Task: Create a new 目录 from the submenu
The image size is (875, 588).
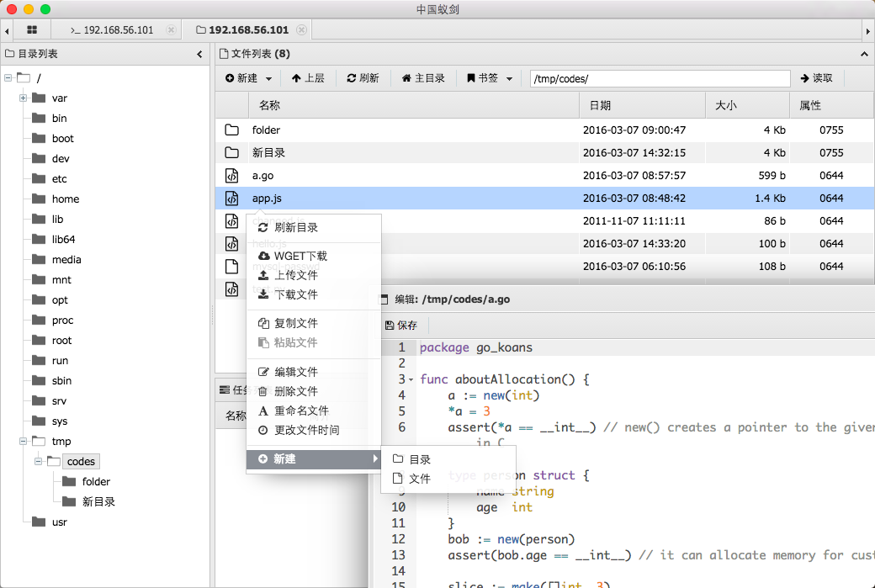Action: coord(448,459)
